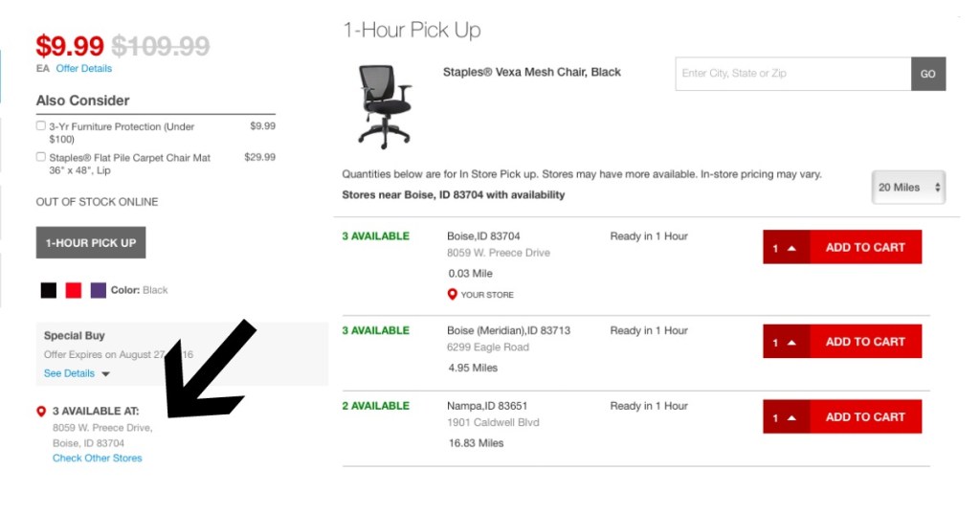Click the 'Enter City, State or Zip' field
This screenshot has width=980, height=515.
[792, 74]
